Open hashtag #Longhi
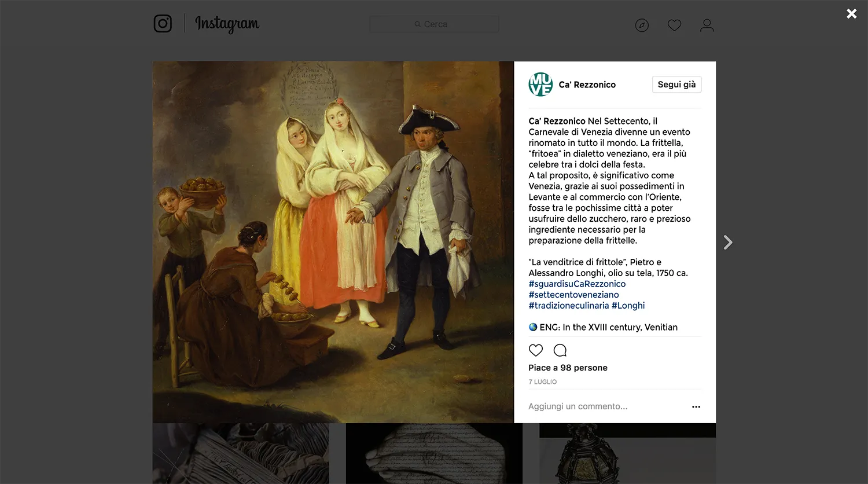The width and height of the screenshot is (868, 484). 628,306
